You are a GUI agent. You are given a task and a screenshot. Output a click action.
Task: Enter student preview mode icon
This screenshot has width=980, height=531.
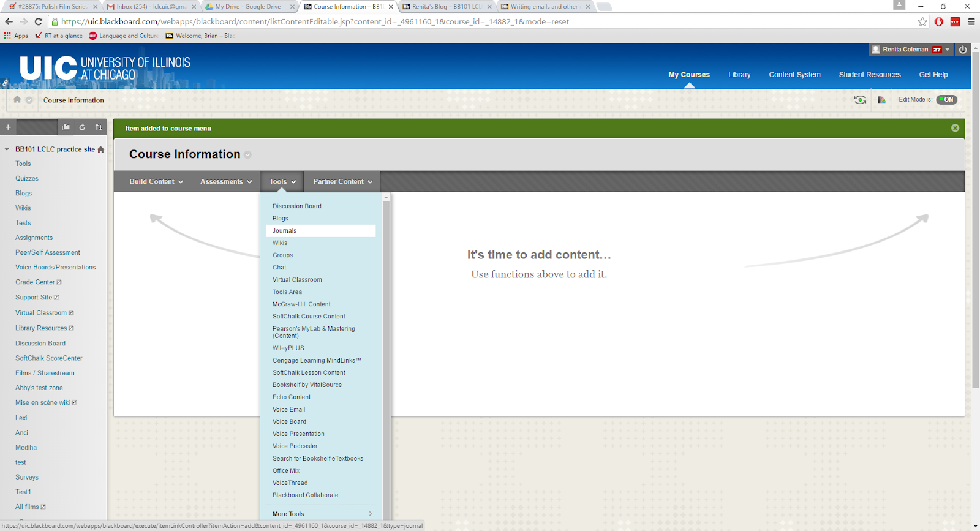860,100
